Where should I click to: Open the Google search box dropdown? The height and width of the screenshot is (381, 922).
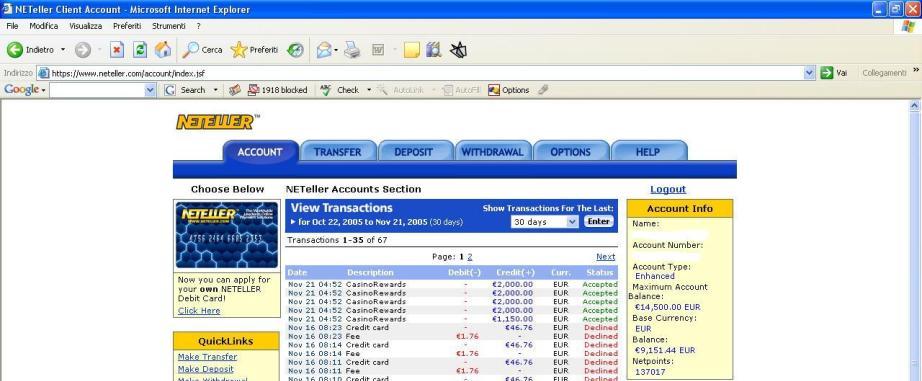coord(150,90)
